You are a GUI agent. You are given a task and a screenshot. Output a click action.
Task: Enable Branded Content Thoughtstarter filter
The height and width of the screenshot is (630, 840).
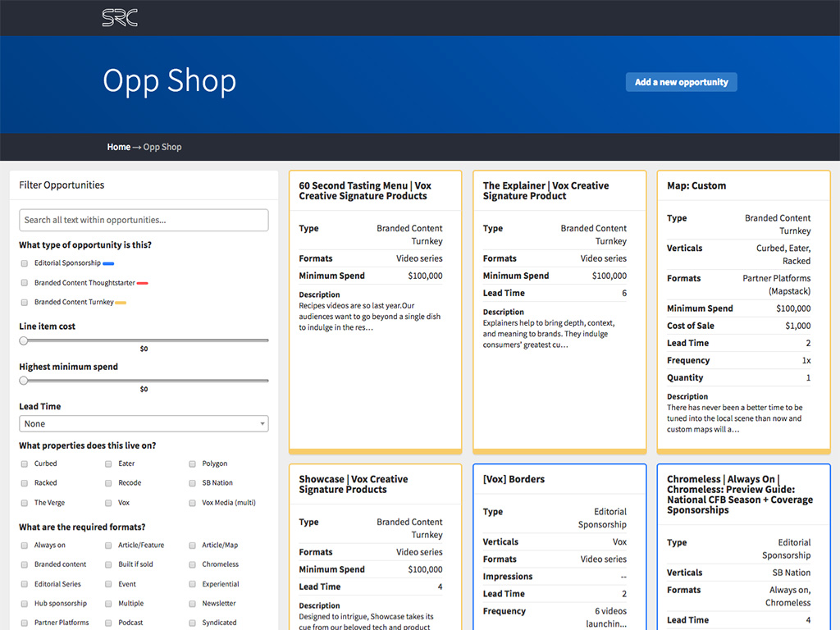24,283
